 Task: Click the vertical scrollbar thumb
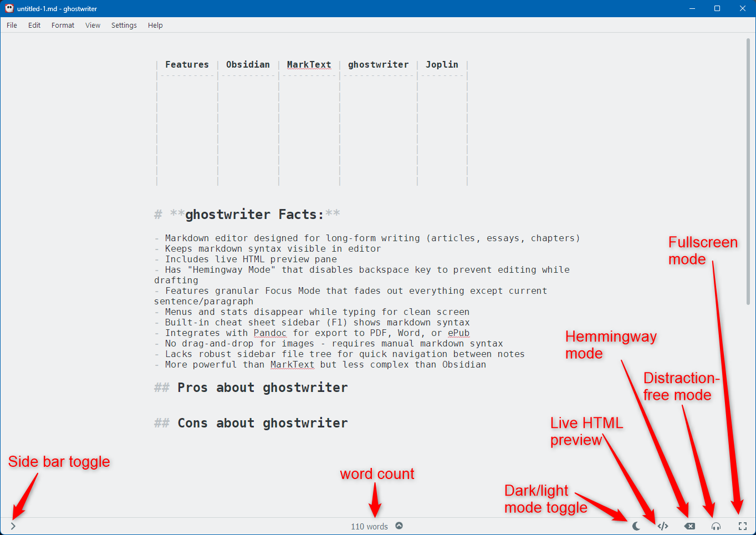[748, 171]
